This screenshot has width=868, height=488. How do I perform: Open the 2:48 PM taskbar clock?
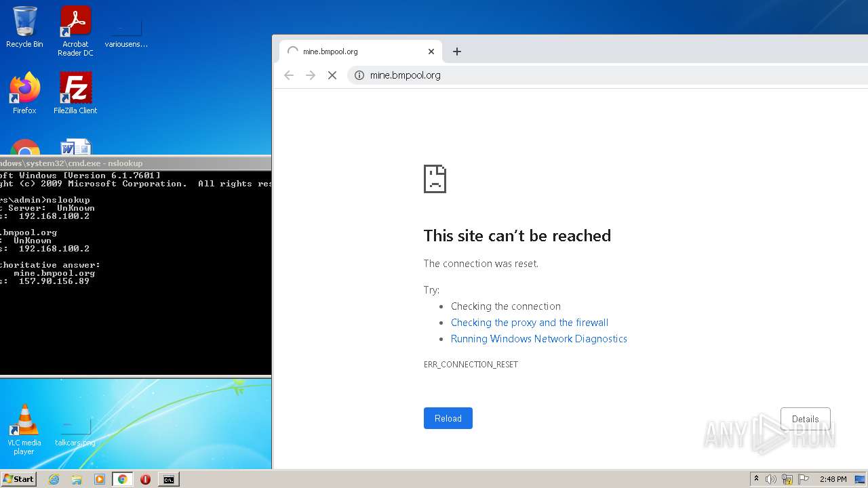(x=833, y=479)
